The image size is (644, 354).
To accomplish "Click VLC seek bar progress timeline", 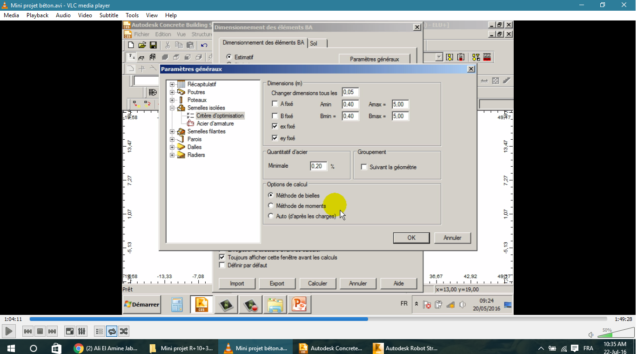I will coord(318,319).
